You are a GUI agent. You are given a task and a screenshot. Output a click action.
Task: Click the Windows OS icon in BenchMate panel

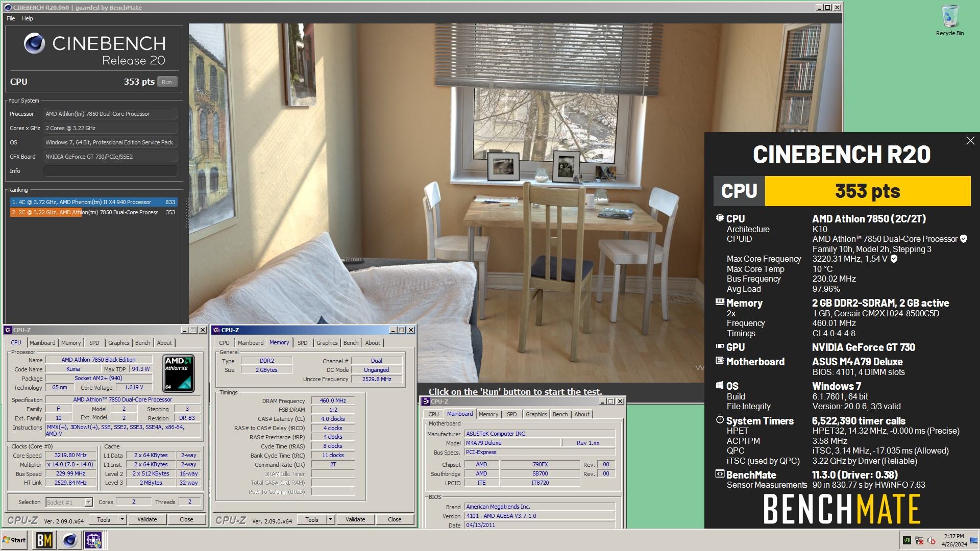(x=720, y=385)
